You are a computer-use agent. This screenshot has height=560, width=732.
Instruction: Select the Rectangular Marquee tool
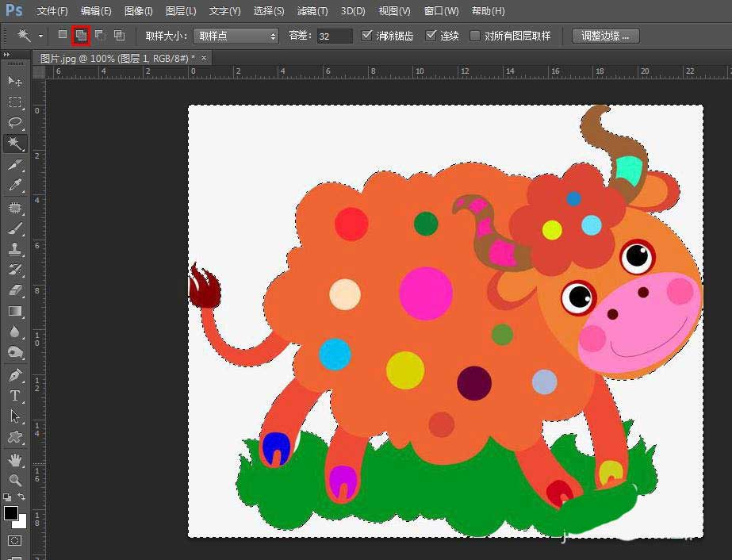point(15,102)
